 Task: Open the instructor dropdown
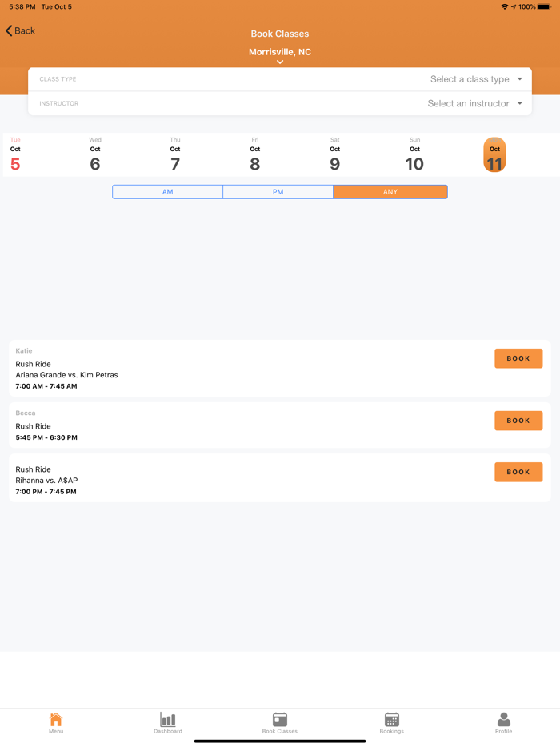(x=474, y=103)
